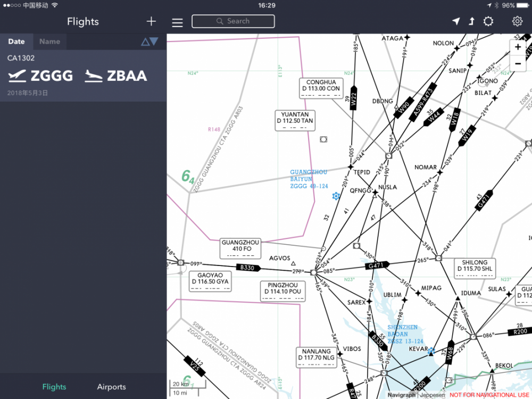This screenshot has width=532, height=399.
Task: Tap the BILAT waypoint star
Action: tap(495, 98)
